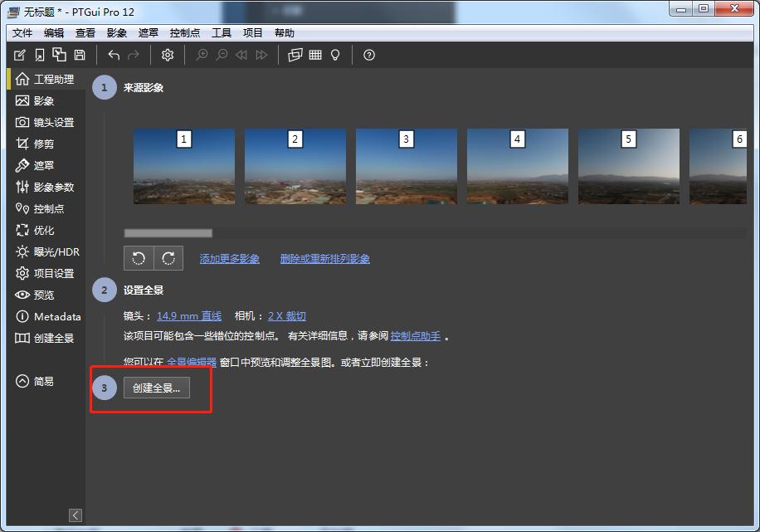Select the 优化 optimizer sidebar item

pos(44,230)
